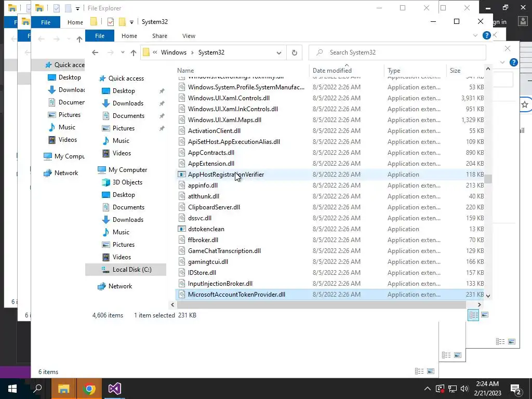This screenshot has height=399, width=532.
Task: Open the System32 window help icon
Action: 486,35
